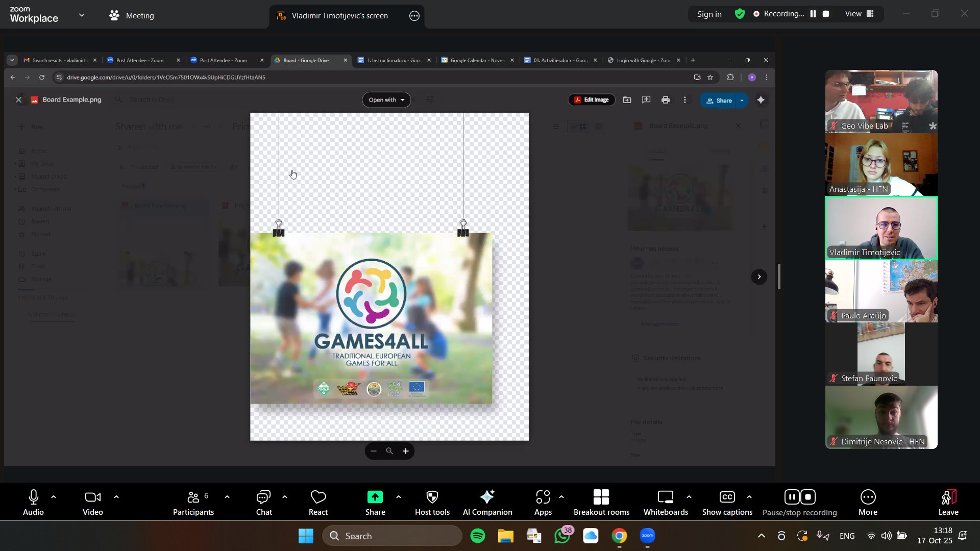The image size is (980, 551).
Task: Expand the Video options arrow
Action: coord(116,497)
